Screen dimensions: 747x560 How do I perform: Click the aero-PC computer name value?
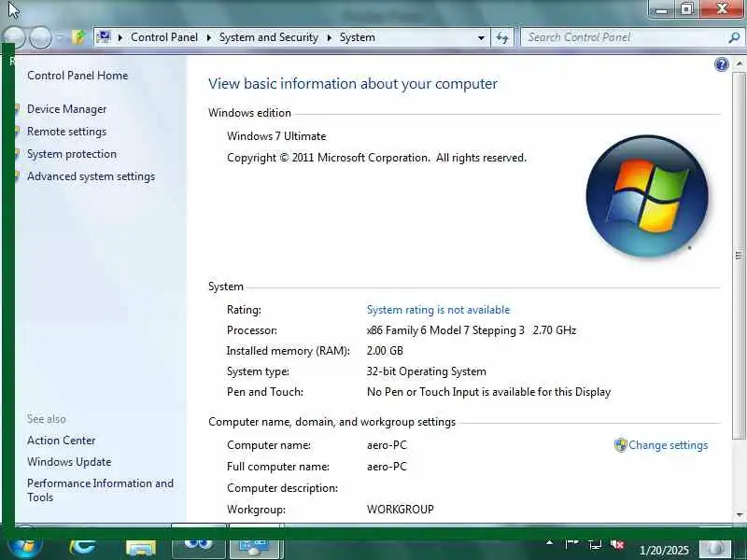(x=387, y=445)
